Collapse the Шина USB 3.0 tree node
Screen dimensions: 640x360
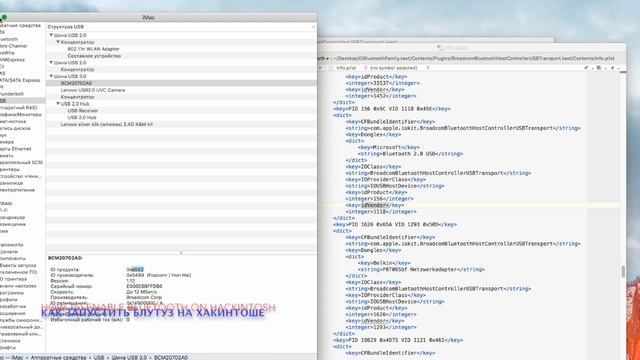click(x=51, y=76)
